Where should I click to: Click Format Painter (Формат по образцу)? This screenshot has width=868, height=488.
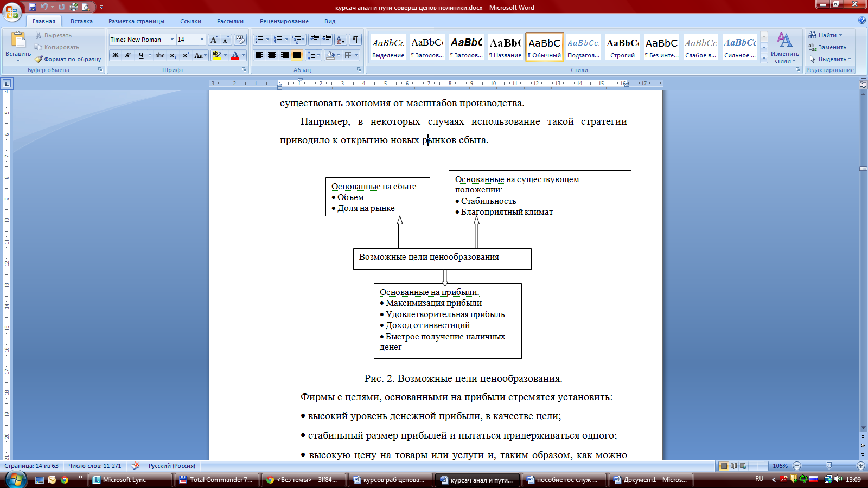68,59
